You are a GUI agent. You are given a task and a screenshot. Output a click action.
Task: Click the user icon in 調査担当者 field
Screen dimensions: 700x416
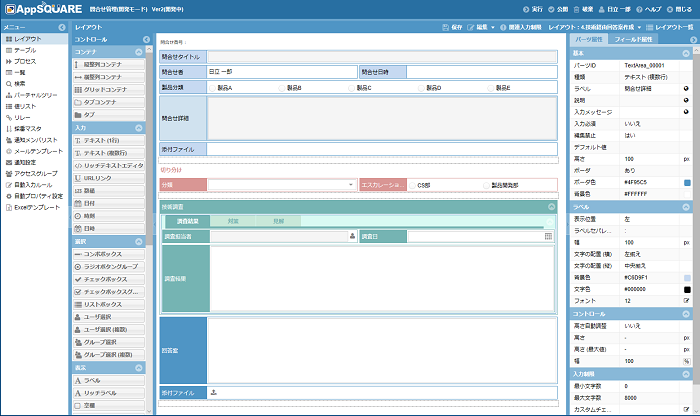[351, 236]
